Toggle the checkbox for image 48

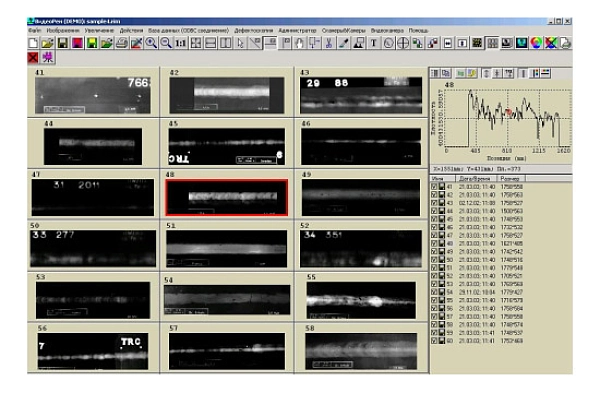pos(434,243)
